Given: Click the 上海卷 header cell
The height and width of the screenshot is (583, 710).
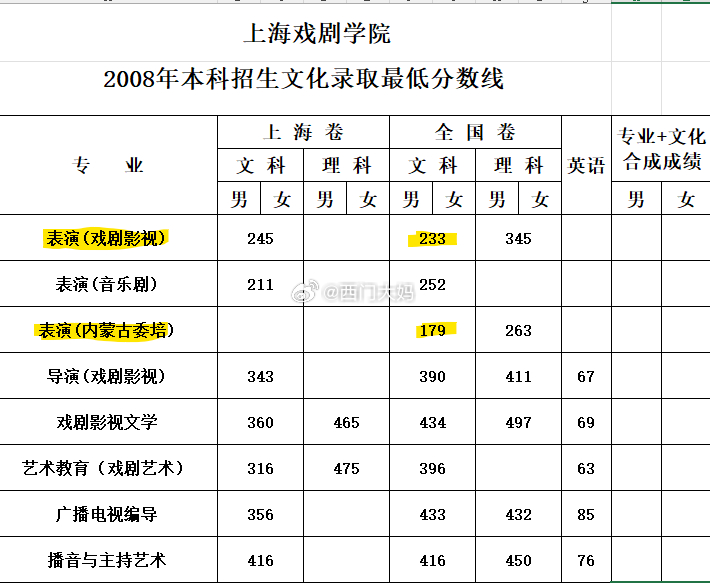Looking at the screenshot, I should [x=303, y=132].
